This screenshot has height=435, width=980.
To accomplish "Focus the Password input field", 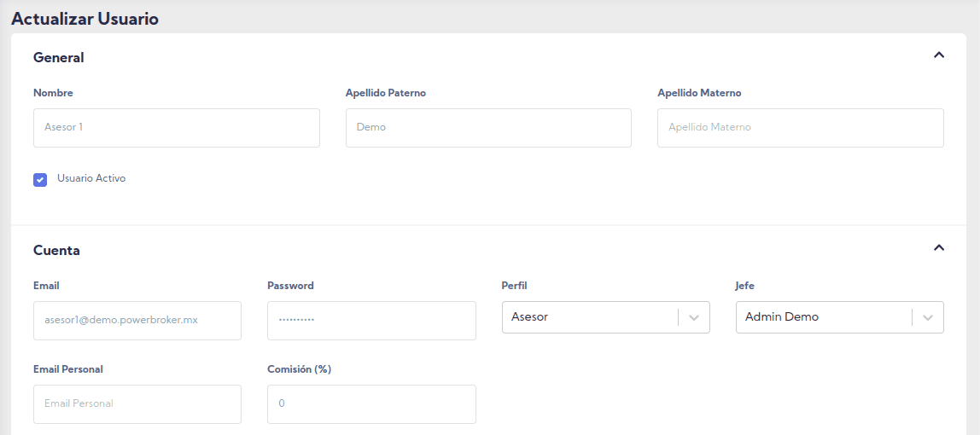I will point(370,321).
